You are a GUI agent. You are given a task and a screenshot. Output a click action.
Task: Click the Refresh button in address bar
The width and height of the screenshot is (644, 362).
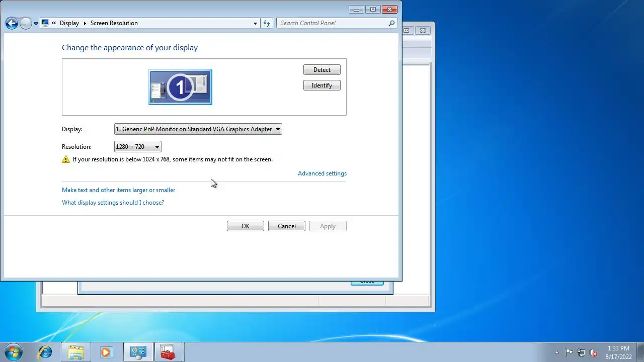coord(267,23)
